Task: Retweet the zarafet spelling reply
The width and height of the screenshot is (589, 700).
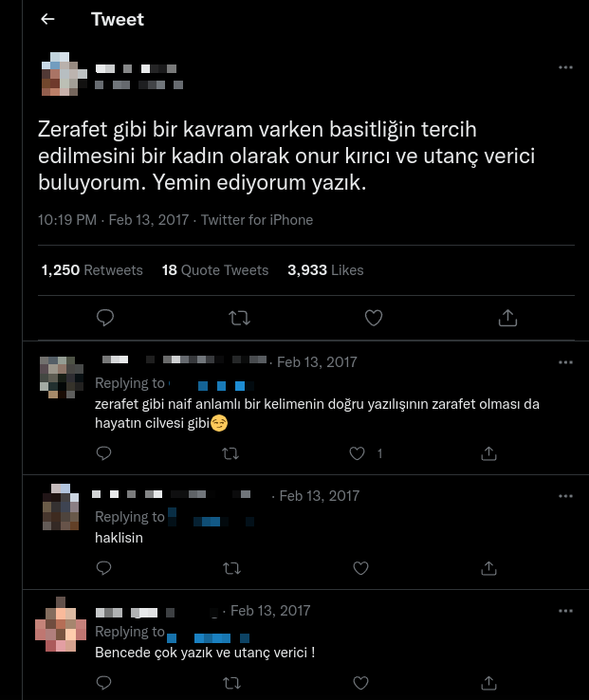Action: 230,454
